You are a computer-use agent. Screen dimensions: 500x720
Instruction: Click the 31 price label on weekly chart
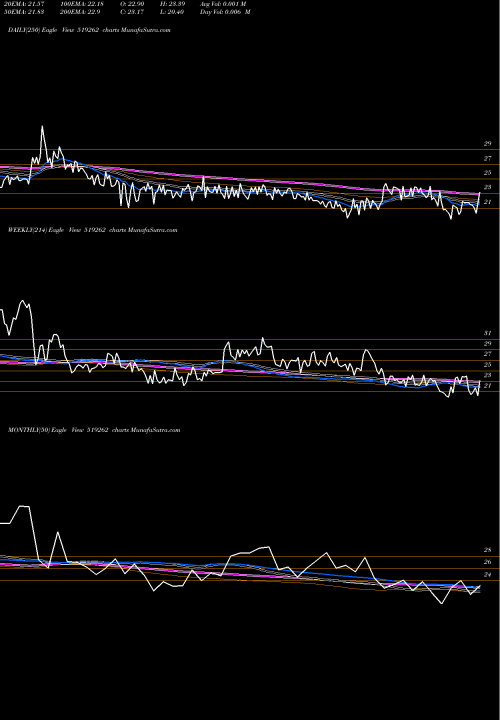(x=488, y=333)
